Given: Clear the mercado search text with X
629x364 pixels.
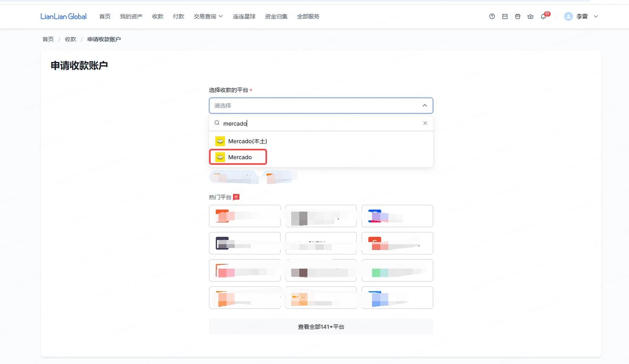Looking at the screenshot, I should pyautogui.click(x=425, y=123).
